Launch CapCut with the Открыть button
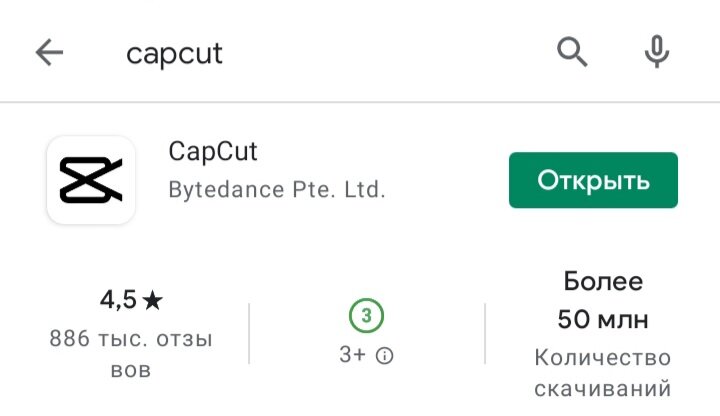Viewport: 720px width, 416px height. [x=593, y=180]
